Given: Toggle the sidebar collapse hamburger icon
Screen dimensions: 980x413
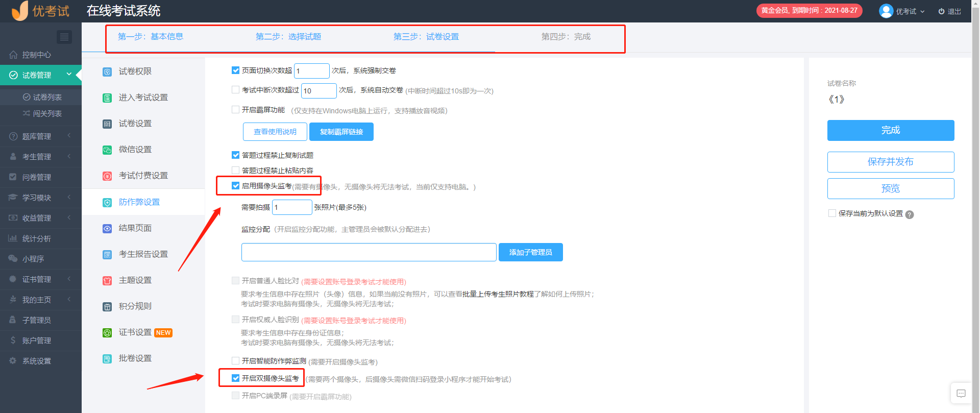Looking at the screenshot, I should pyautogui.click(x=64, y=37).
